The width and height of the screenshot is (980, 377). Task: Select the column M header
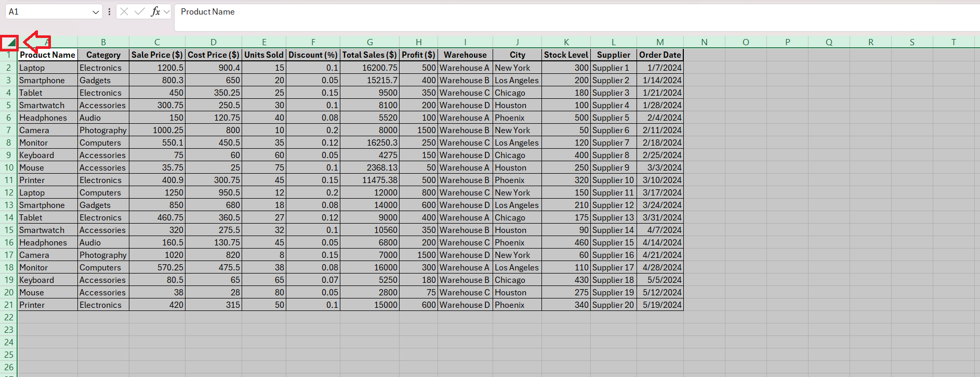pyautogui.click(x=659, y=42)
